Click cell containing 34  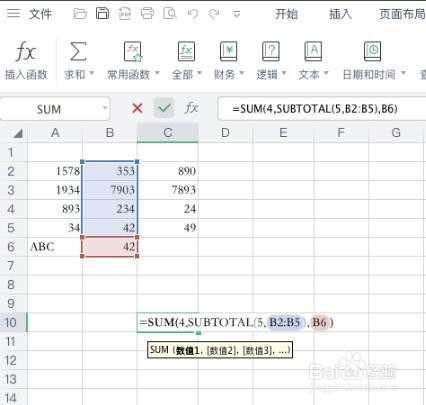pos(55,228)
